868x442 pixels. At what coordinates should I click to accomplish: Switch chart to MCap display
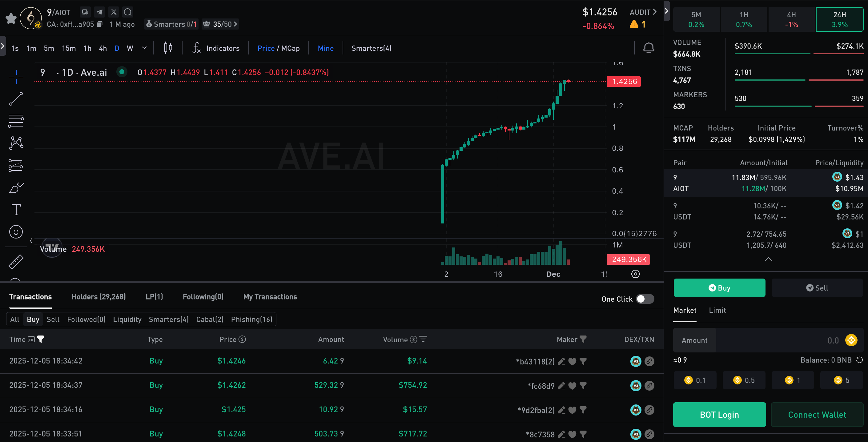(x=291, y=48)
